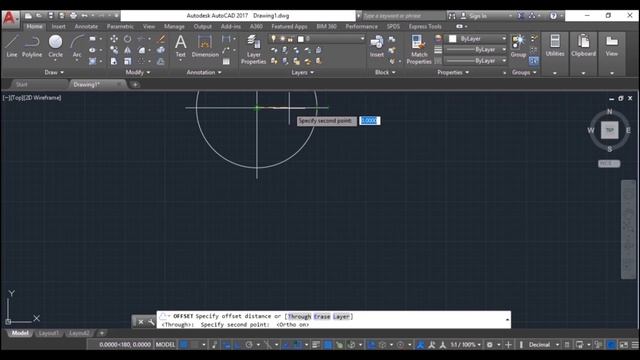Screen dimensions: 640x360
Task: Expand the Modify panel
Action: point(138,72)
